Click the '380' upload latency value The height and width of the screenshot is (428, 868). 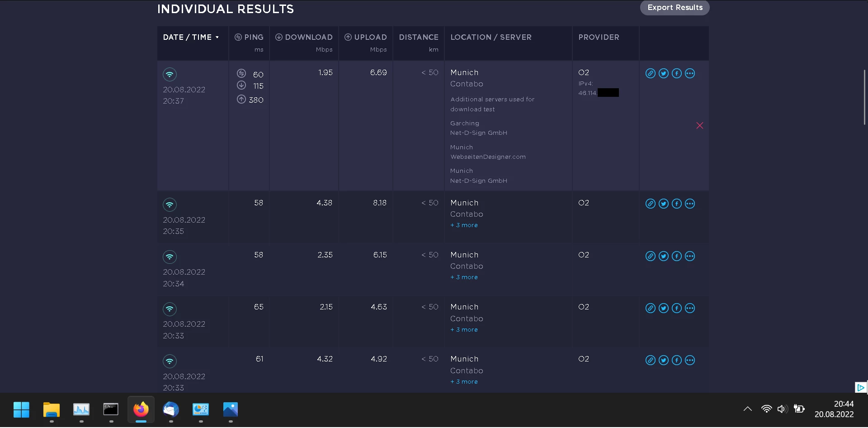(256, 100)
